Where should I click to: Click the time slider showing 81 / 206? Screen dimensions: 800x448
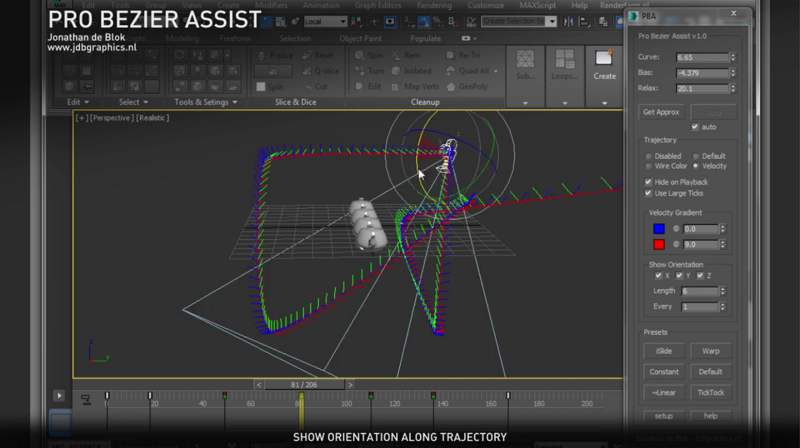(x=304, y=385)
